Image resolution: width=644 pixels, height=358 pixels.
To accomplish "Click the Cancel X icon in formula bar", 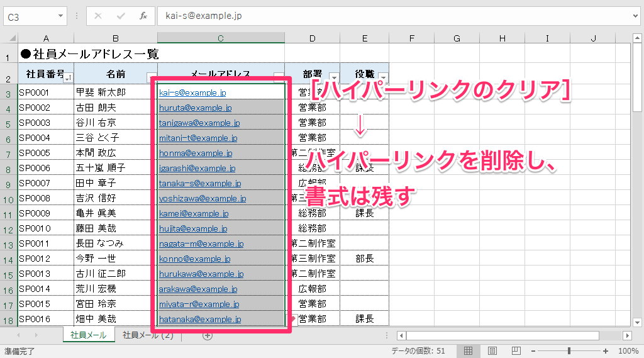I will 98,16.
